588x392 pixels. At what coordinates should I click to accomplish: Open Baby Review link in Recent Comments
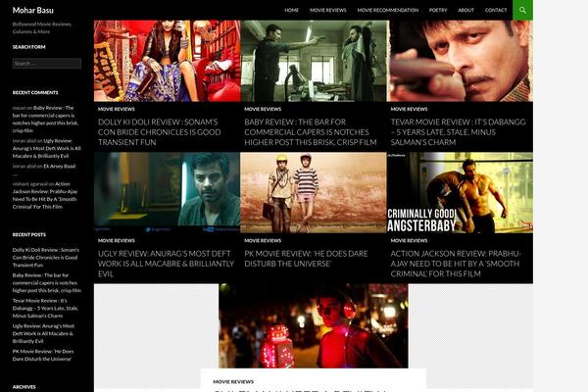point(46,120)
